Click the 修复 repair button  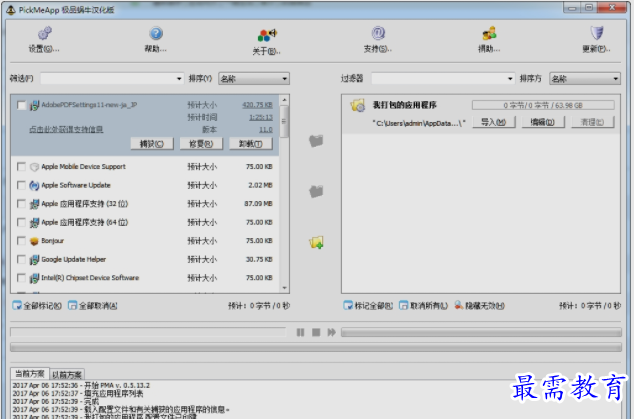[201, 144]
